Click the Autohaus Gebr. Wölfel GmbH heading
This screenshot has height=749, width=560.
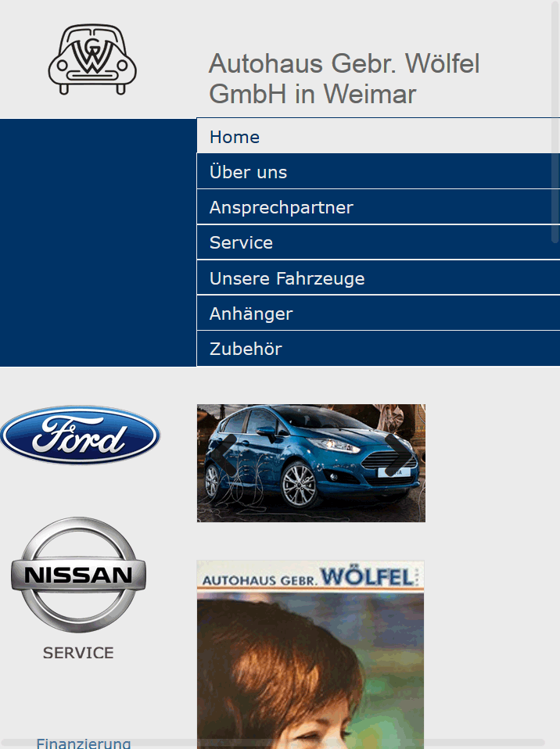pos(344,78)
